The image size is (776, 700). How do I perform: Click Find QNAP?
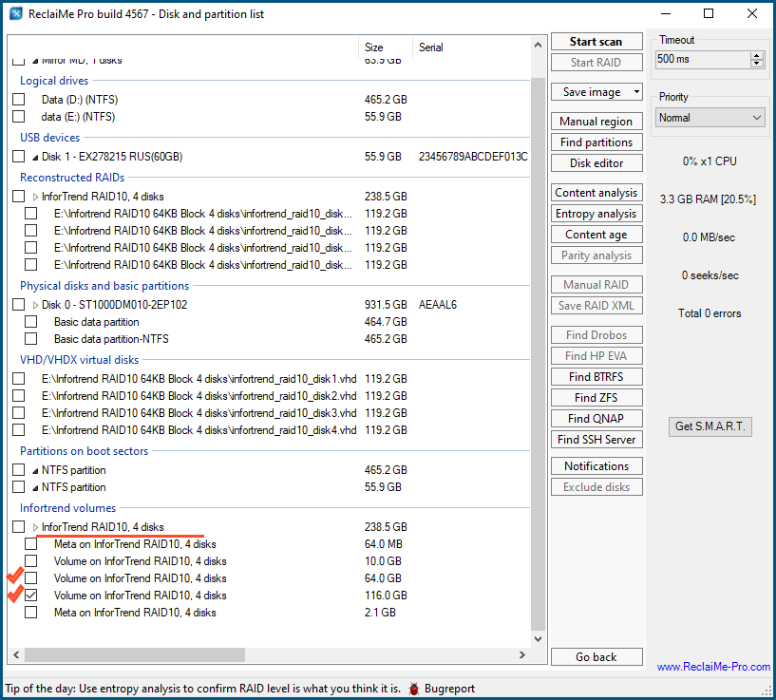pyautogui.click(x=596, y=418)
